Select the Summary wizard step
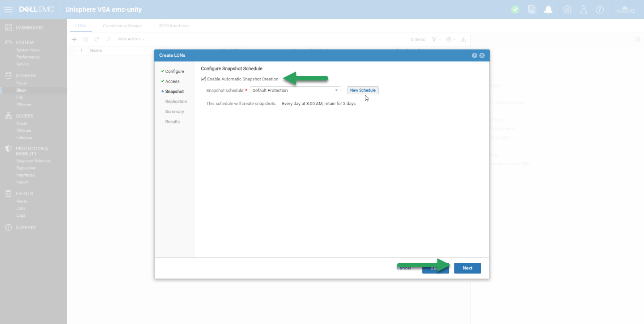Image resolution: width=644 pixels, height=324 pixels. click(174, 112)
